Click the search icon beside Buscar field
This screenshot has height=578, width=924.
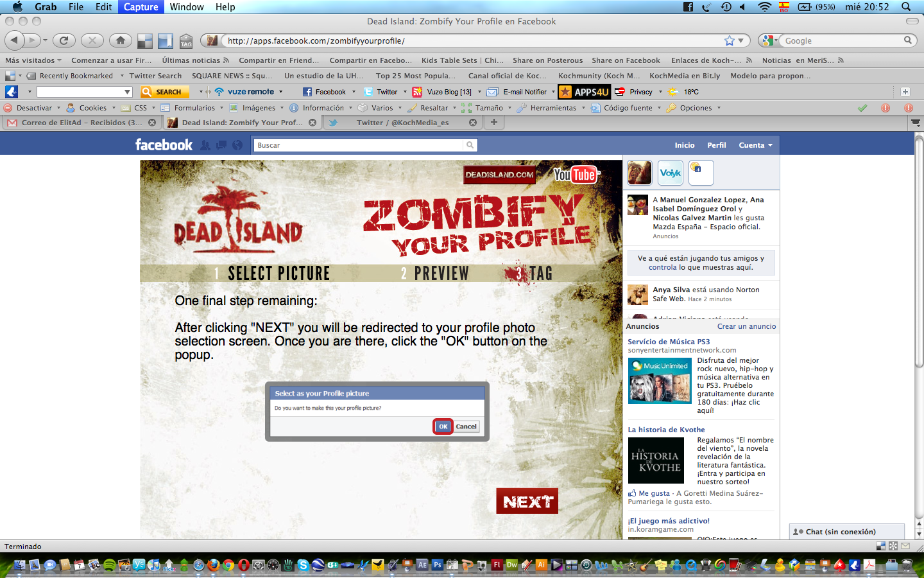coord(470,145)
